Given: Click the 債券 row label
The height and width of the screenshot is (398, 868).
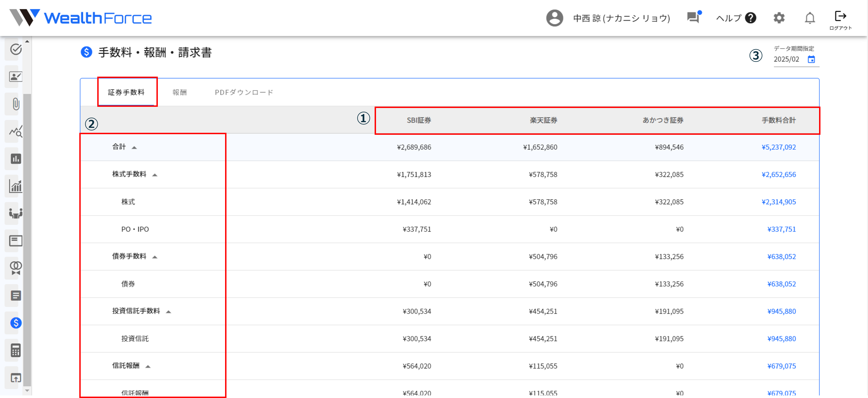Looking at the screenshot, I should [x=128, y=284].
